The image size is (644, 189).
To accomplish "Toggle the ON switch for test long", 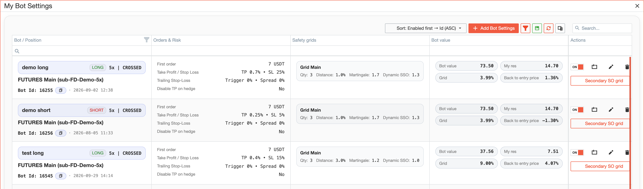I will point(577,153).
